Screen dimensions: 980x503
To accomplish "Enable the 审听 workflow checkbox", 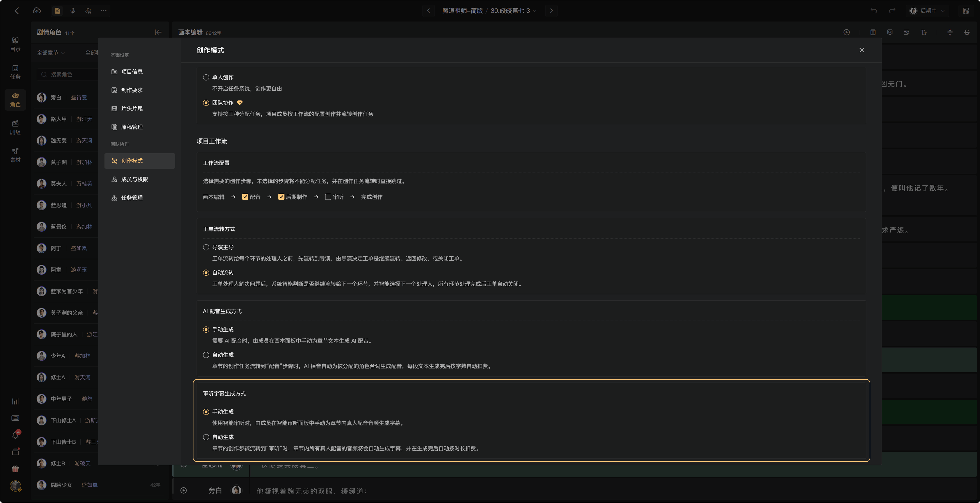I will click(328, 197).
